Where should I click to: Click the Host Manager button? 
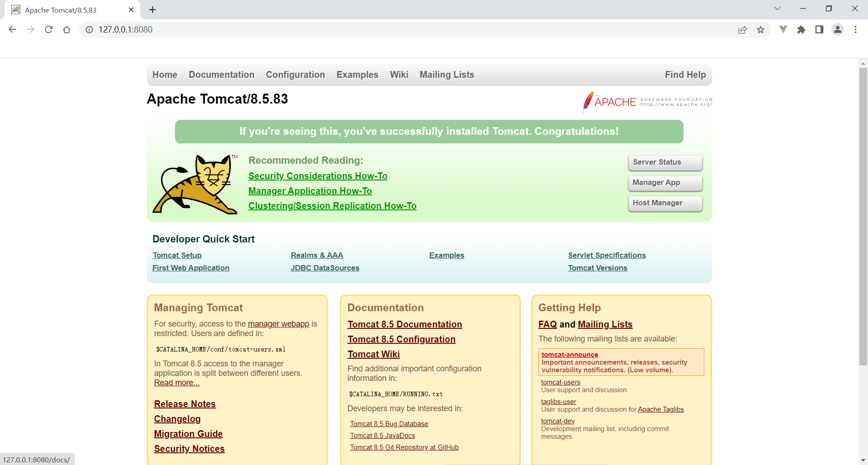point(665,203)
